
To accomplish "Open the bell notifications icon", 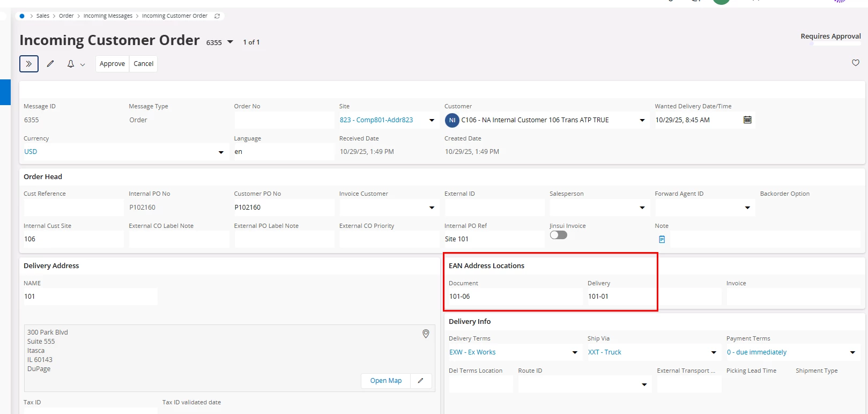I will [71, 64].
